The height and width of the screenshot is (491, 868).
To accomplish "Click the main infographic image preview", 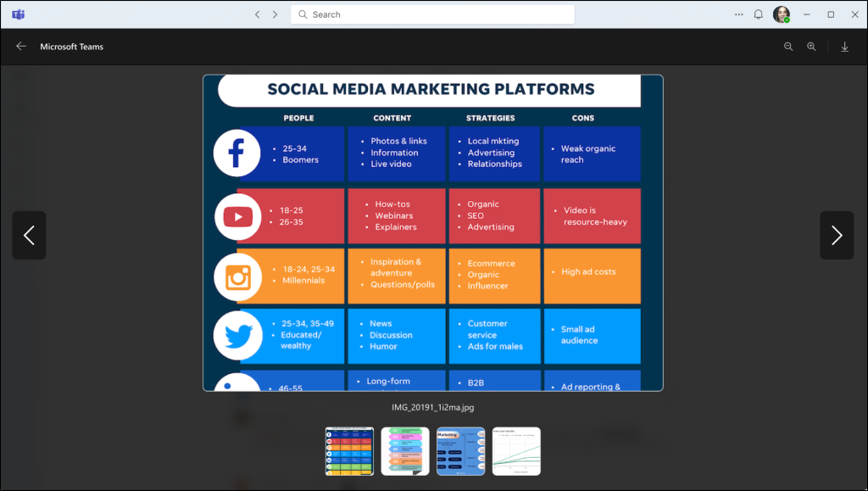I will (x=432, y=233).
